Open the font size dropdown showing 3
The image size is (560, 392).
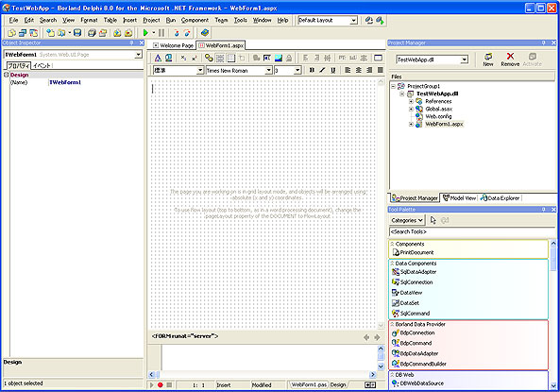297,71
